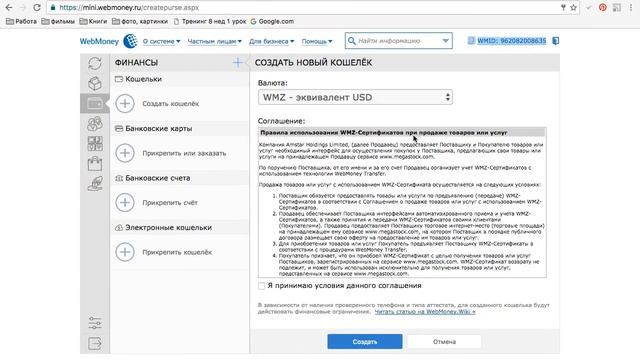The width and height of the screenshot is (640, 360).
Task: Open the hand-with-leaf sidebar icon
Action: pyautogui.click(x=95, y=184)
